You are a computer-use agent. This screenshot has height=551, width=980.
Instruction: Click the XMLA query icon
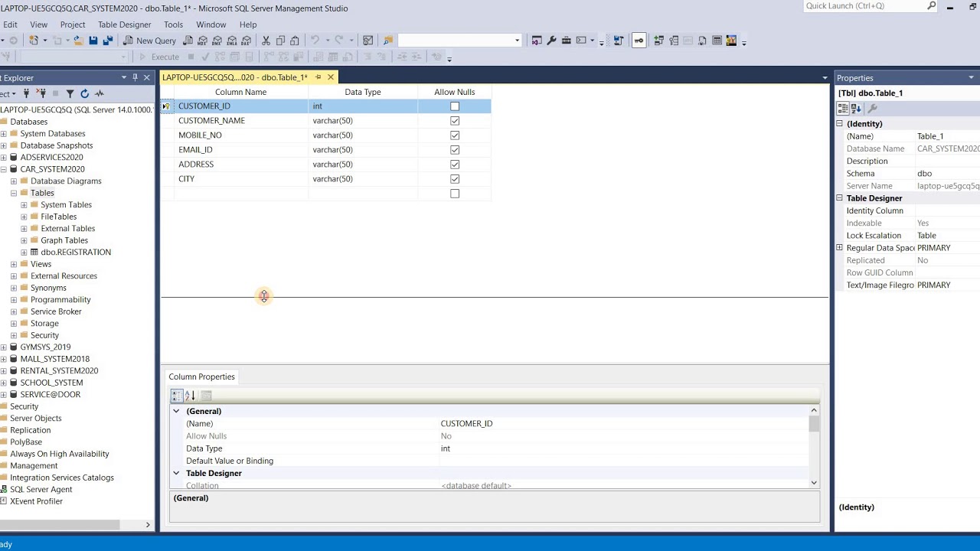point(232,41)
